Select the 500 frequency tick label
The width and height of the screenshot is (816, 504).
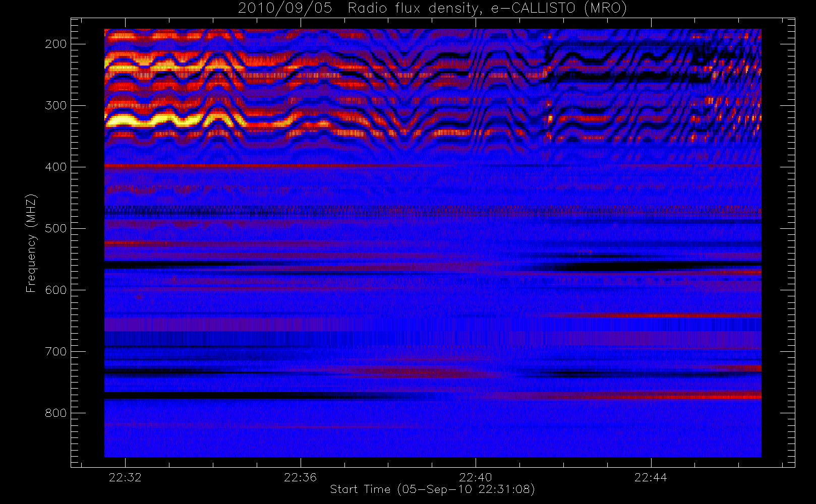point(56,228)
